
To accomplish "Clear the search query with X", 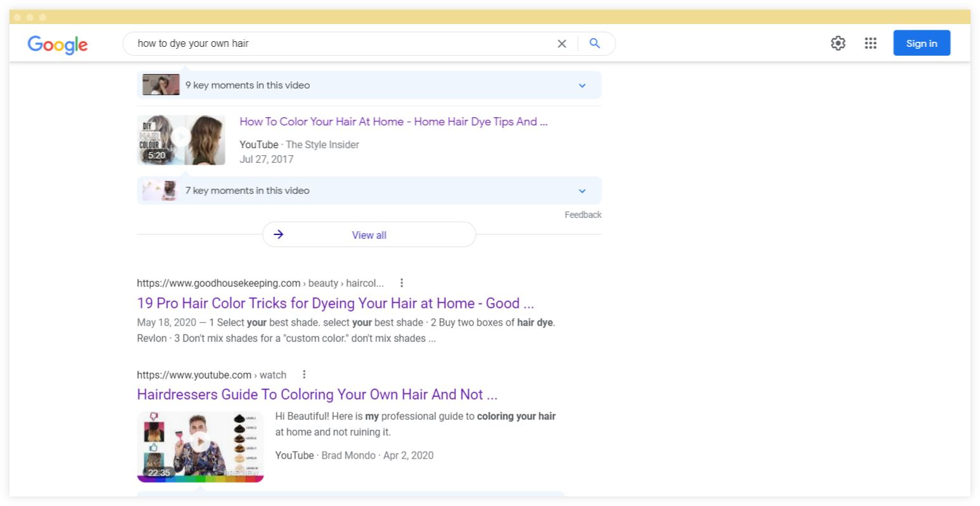I will pyautogui.click(x=562, y=44).
